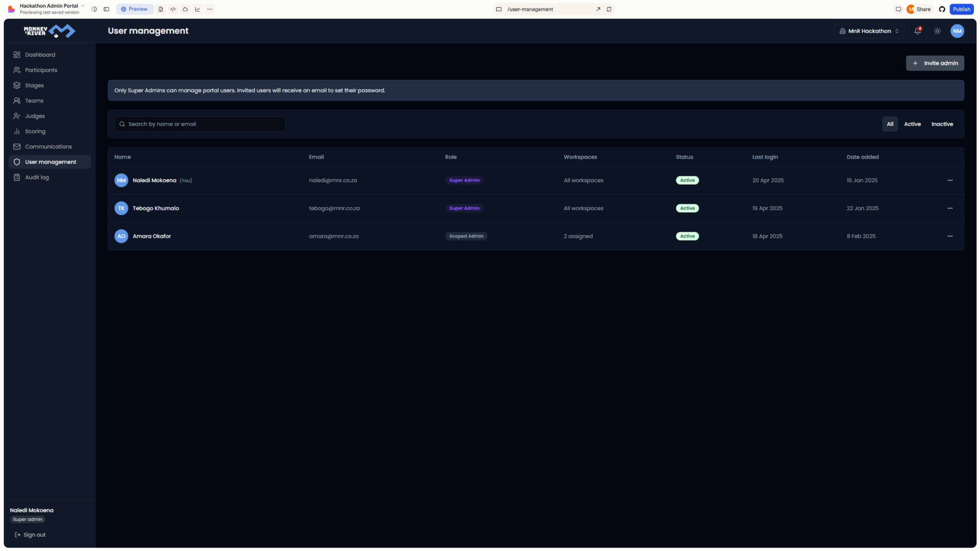Image resolution: width=980 pixels, height=551 pixels.
Task: Click the NM profile avatar in header
Action: coord(957,31)
